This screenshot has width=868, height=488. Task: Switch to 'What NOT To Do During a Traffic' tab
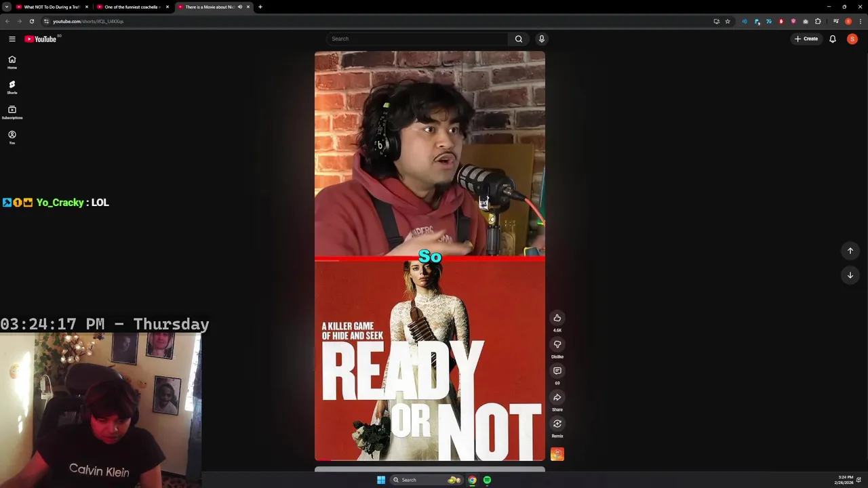tap(52, 7)
